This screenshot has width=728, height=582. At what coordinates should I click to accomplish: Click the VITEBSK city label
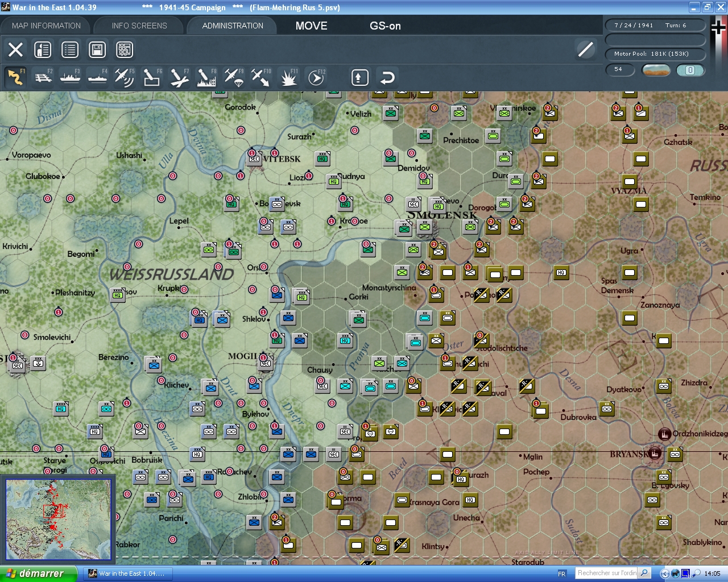click(282, 159)
